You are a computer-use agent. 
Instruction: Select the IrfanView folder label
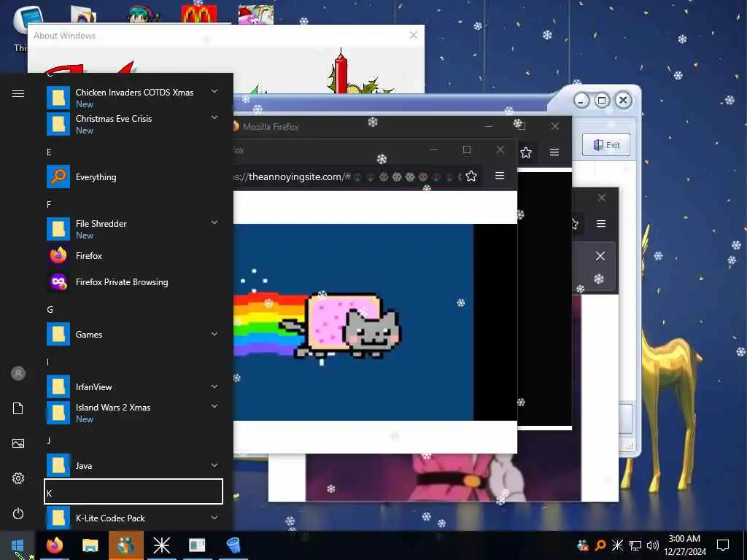[94, 386]
